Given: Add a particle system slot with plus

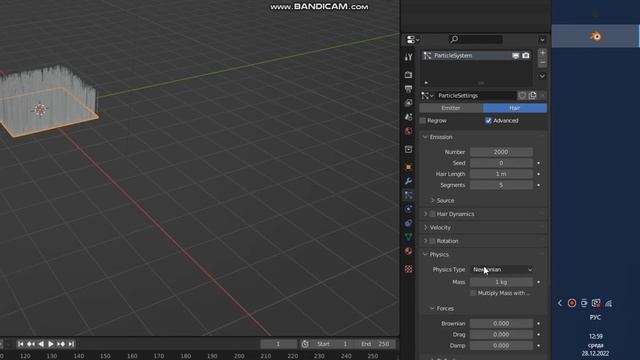Looking at the screenshot, I should pyautogui.click(x=542, y=53).
